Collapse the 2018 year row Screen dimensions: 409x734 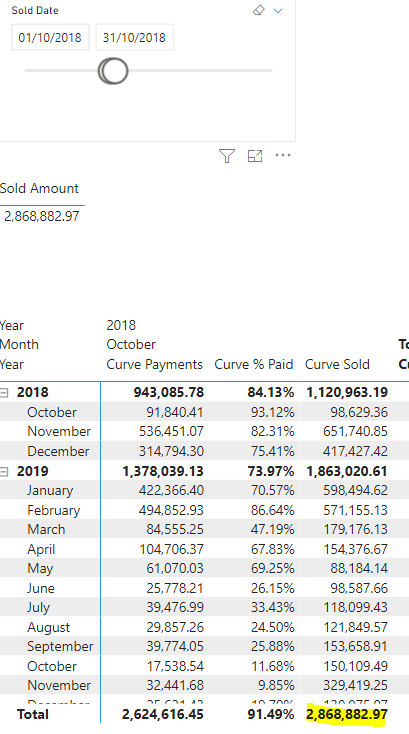(x=4, y=393)
